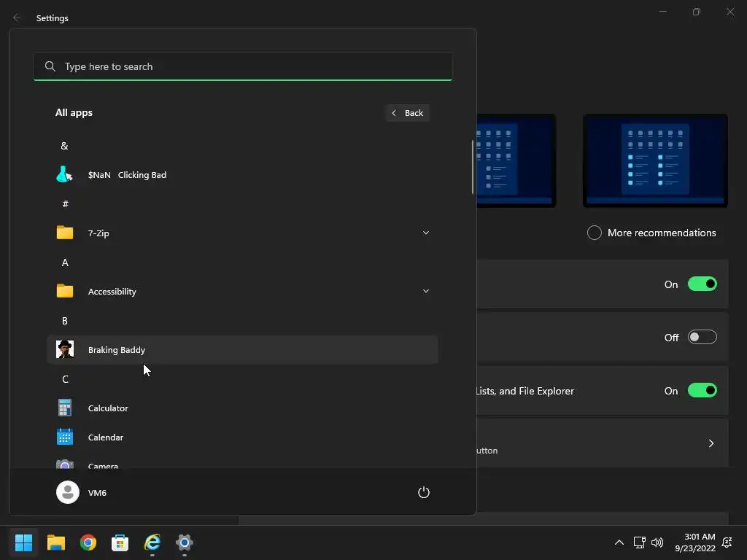Image resolution: width=747 pixels, height=560 pixels.
Task: Open Internet Explorer from the taskbar
Action: point(152,542)
